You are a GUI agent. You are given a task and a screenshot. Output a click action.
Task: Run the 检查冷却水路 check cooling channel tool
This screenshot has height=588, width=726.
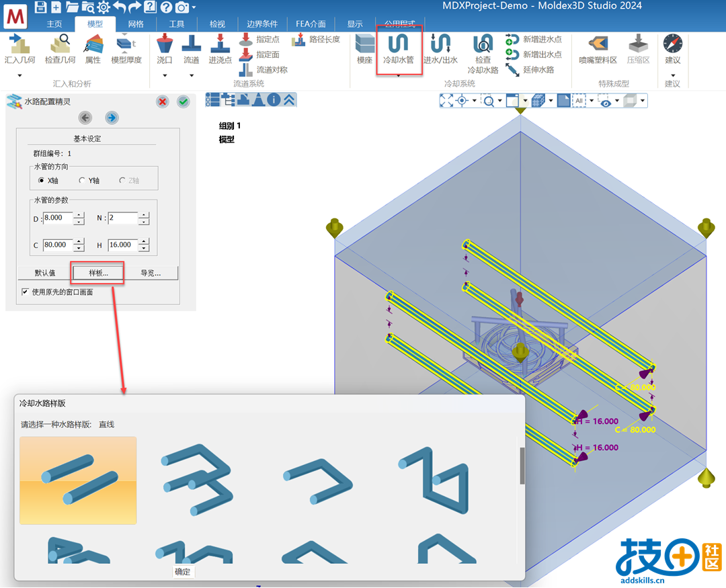pos(483,54)
